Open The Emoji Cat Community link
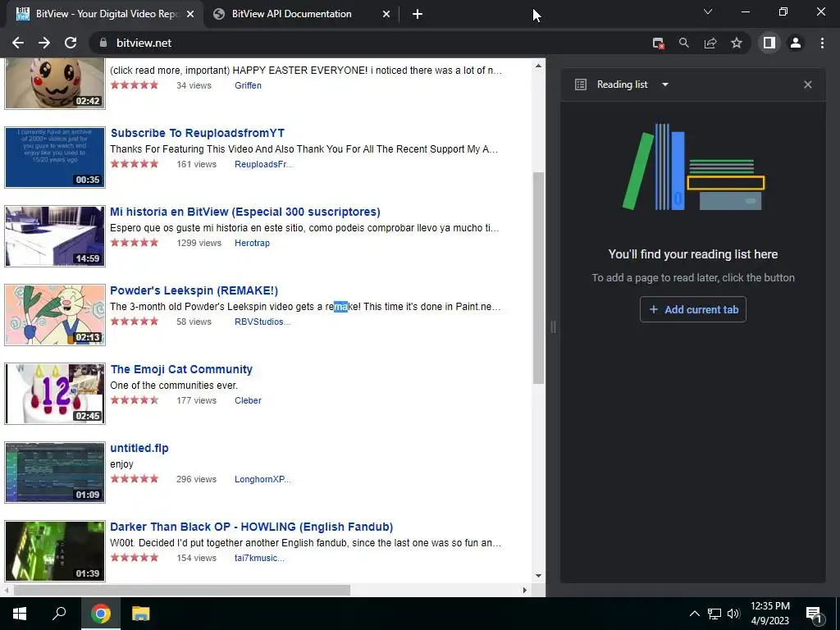The image size is (840, 630). pos(181,369)
